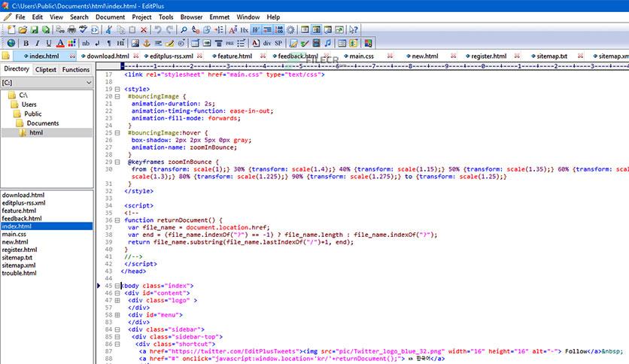Click the Paste clipboard icon
629x364 pixels.
click(132, 29)
